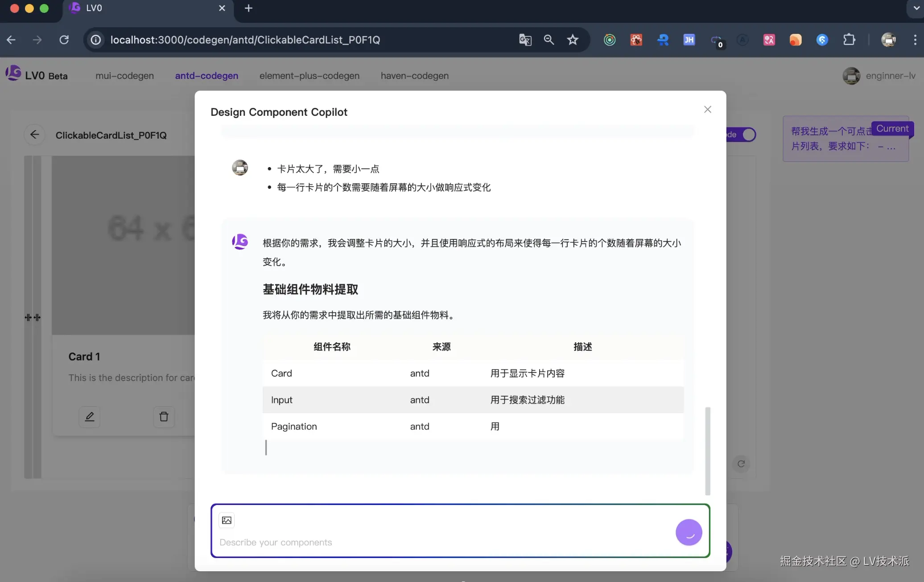Switch to the mui-codegen tab
924x582 pixels.
tap(124, 76)
